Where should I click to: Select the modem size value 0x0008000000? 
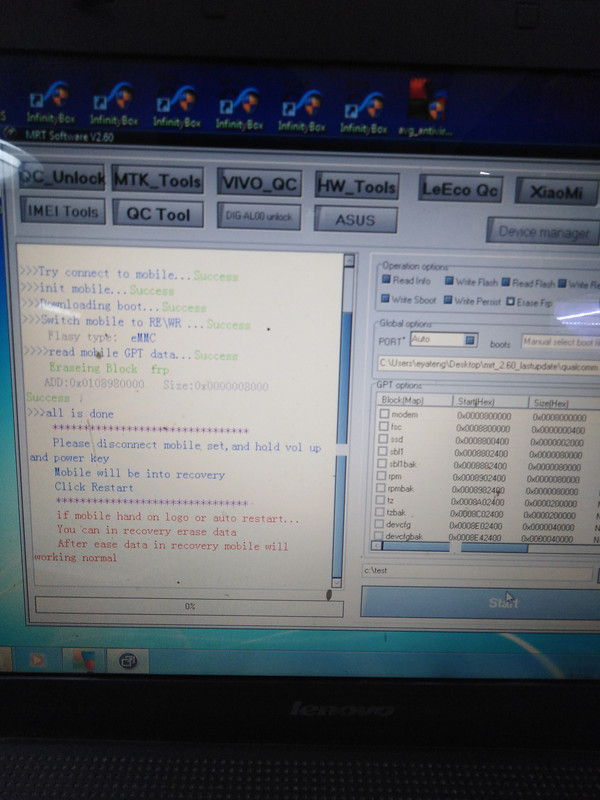click(x=559, y=418)
